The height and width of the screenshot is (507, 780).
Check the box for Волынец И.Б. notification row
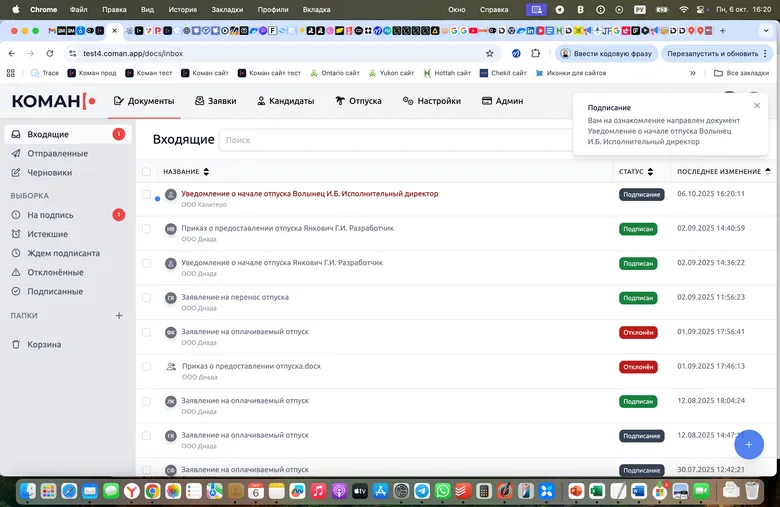pyautogui.click(x=147, y=194)
